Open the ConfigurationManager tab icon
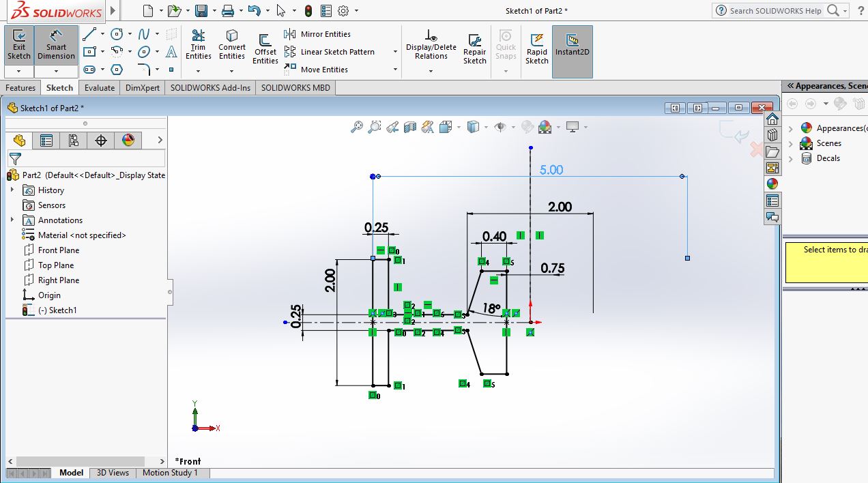The height and width of the screenshot is (483, 868). pos(74,141)
